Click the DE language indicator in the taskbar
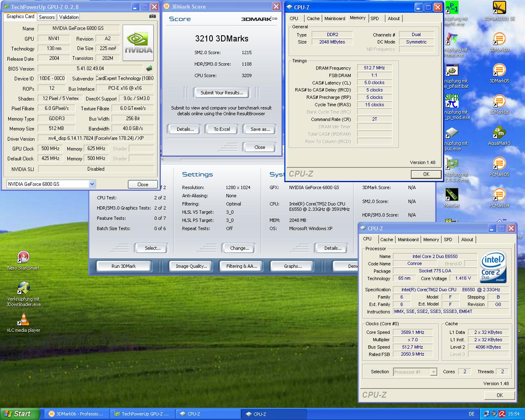Viewport: 525px width, 420px height. [x=472, y=414]
